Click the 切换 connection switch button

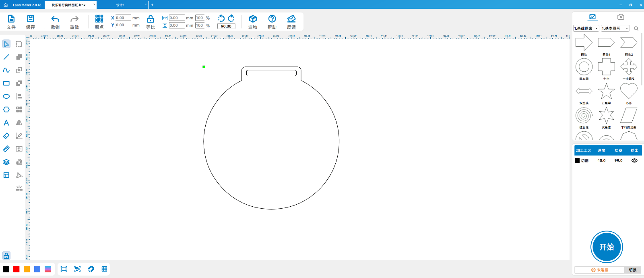coord(633,270)
